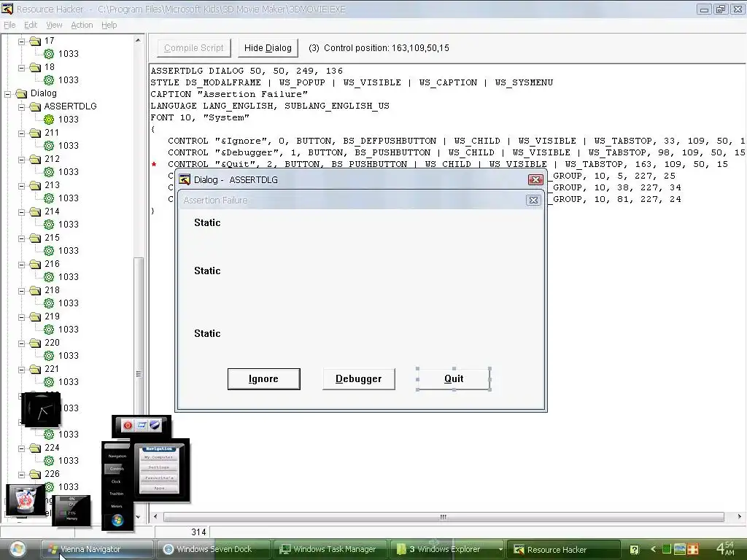Click the Quit button in the dialog preview
Viewport: 747px width, 560px height.
pos(454,379)
